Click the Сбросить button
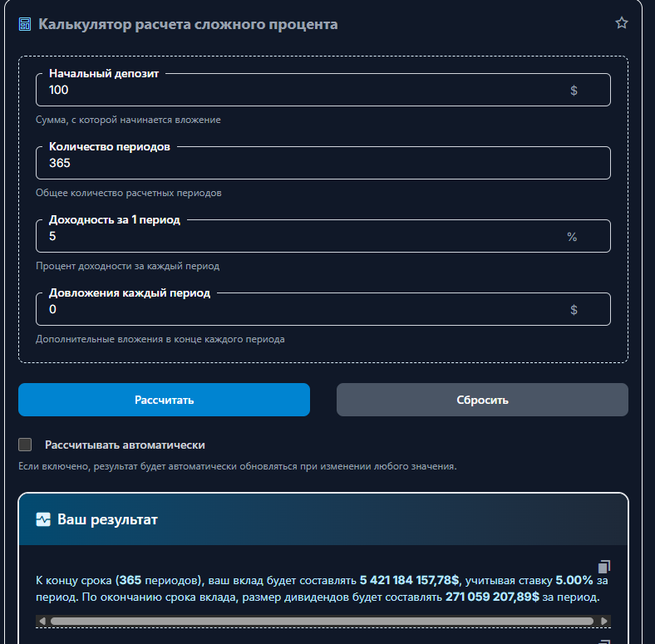655x644 pixels. point(482,400)
